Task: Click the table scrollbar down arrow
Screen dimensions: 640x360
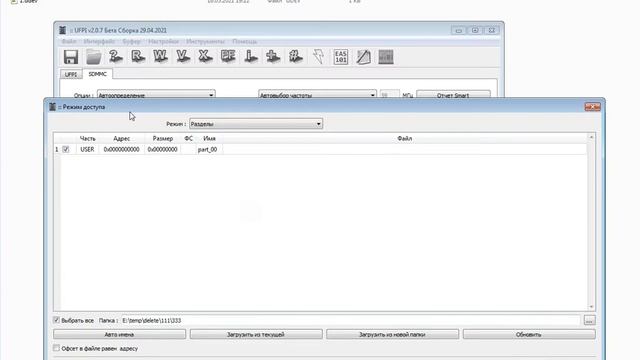Action: pyautogui.click(x=591, y=307)
